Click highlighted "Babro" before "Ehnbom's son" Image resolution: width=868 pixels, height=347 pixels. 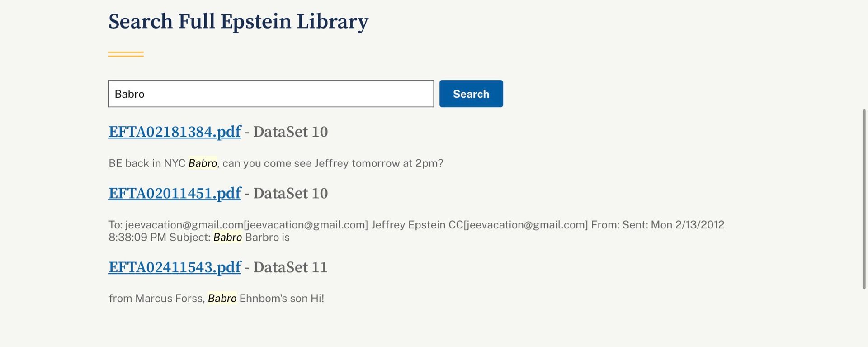pyautogui.click(x=222, y=299)
